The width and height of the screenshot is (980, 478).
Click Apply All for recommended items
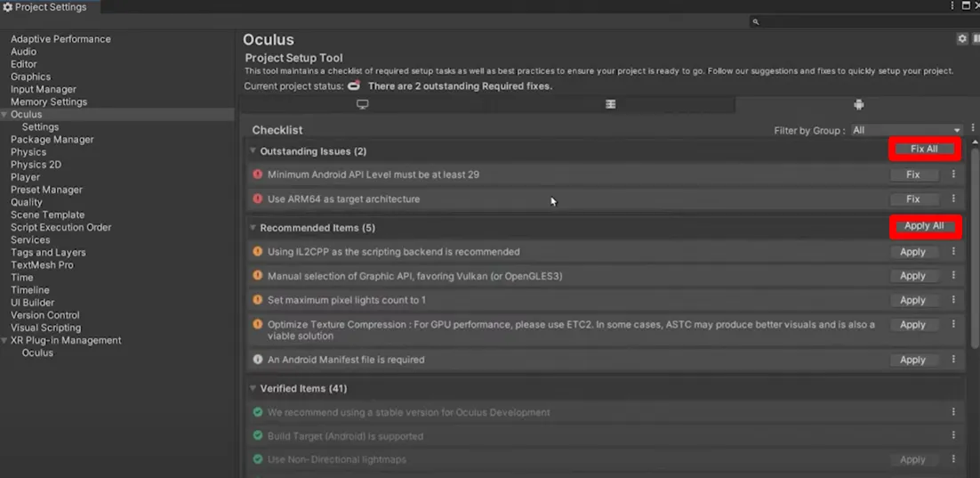[924, 226]
